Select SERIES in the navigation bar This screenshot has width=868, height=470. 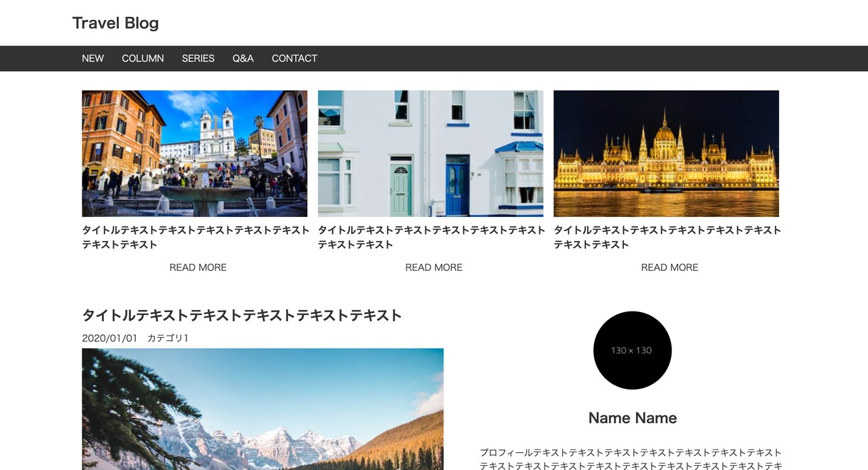198,58
